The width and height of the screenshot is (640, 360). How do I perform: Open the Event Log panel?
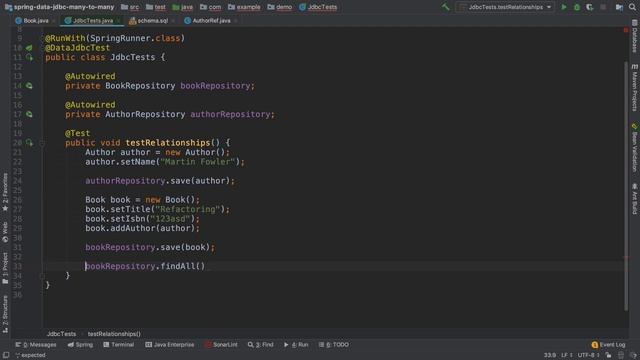pyautogui.click(x=608, y=344)
